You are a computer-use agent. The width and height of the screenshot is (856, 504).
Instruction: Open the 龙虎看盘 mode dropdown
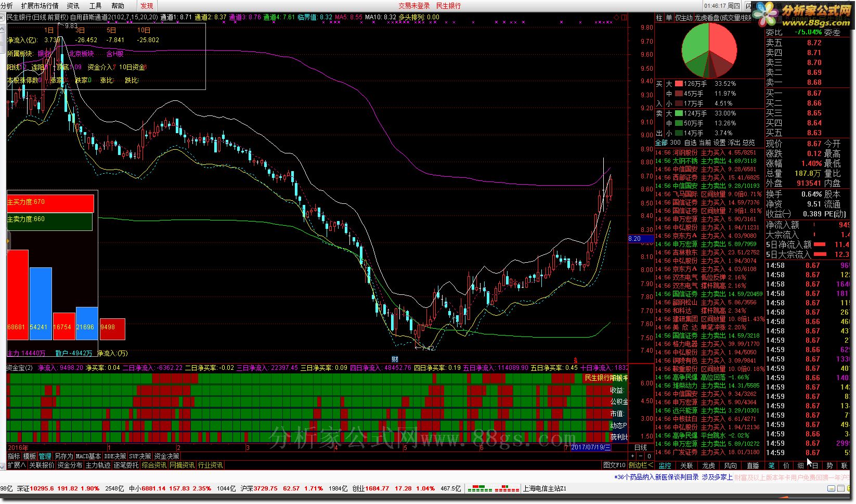(x=723, y=18)
